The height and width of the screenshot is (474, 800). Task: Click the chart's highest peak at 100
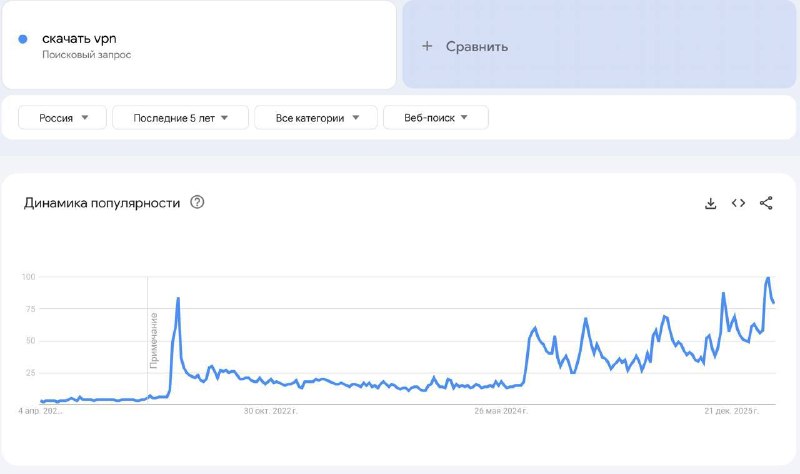pos(768,278)
